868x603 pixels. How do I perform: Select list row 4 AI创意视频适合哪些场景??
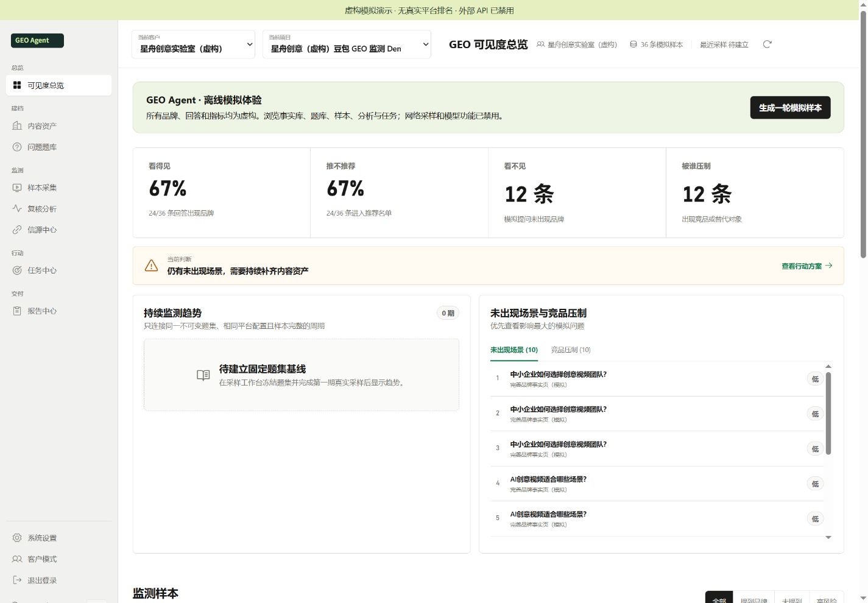tap(657, 484)
